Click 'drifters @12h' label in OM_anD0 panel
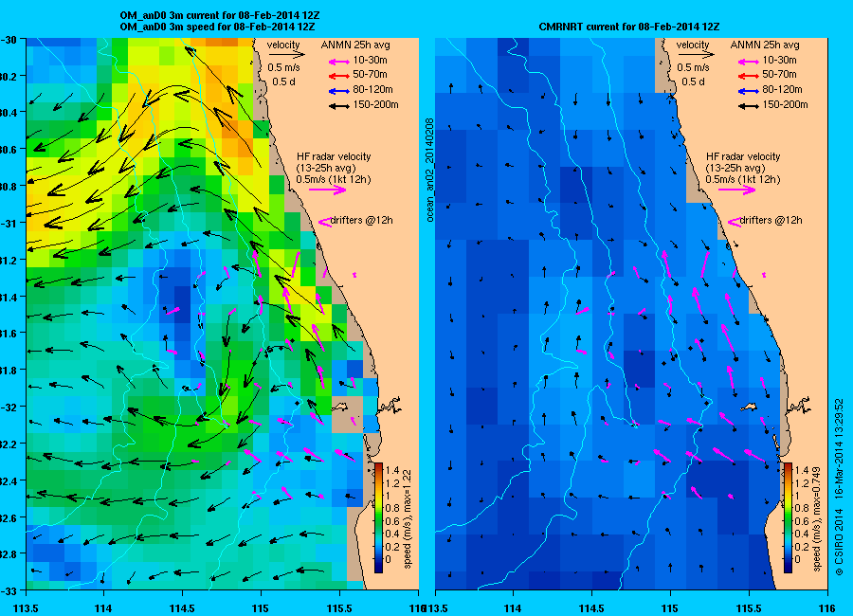Screen dimensions: 853x616 tap(362, 221)
